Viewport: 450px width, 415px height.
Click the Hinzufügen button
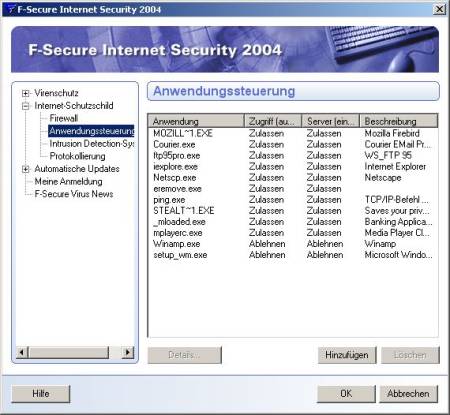pyautogui.click(x=347, y=355)
